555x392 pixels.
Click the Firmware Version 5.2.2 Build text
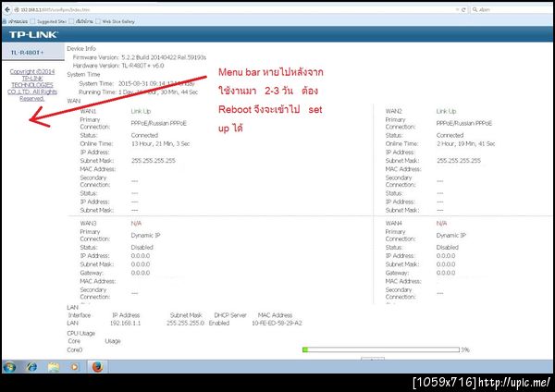tap(140, 57)
